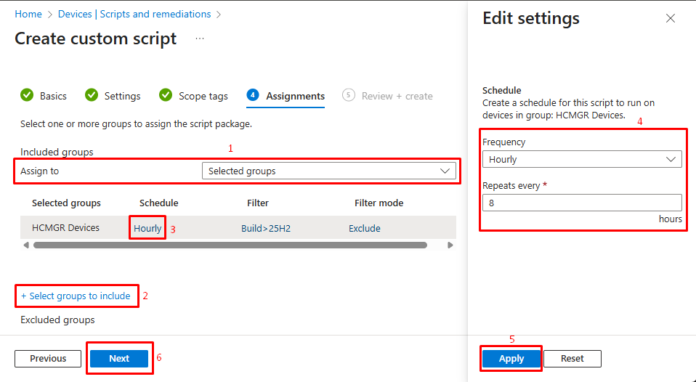Open the ellipsis menu beside Create custom script
This screenshot has width=696, height=382.
tap(200, 39)
